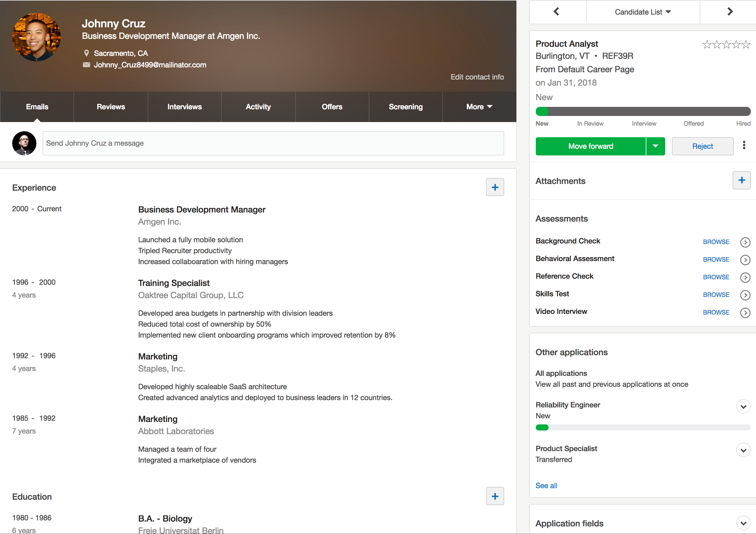756x534 pixels.
Task: Open the More tab menu
Action: [478, 107]
